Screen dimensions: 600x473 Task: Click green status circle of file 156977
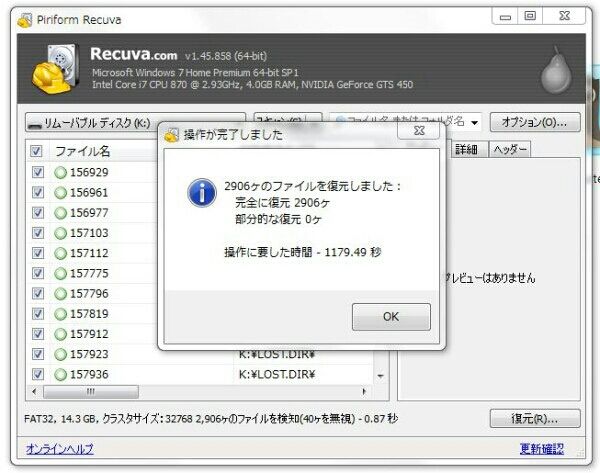point(60,213)
